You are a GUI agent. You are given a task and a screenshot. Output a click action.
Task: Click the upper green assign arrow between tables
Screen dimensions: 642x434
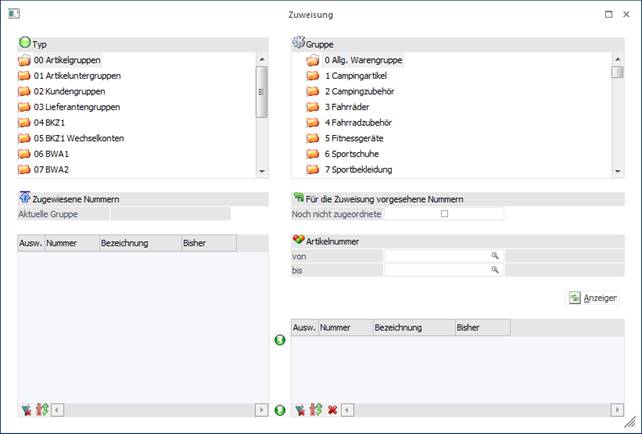click(x=280, y=341)
